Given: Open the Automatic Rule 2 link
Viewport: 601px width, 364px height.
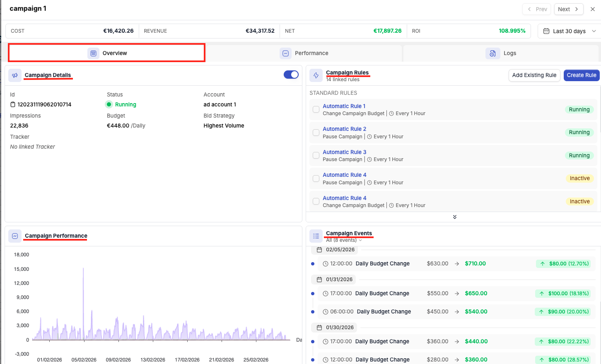Looking at the screenshot, I should coord(344,129).
